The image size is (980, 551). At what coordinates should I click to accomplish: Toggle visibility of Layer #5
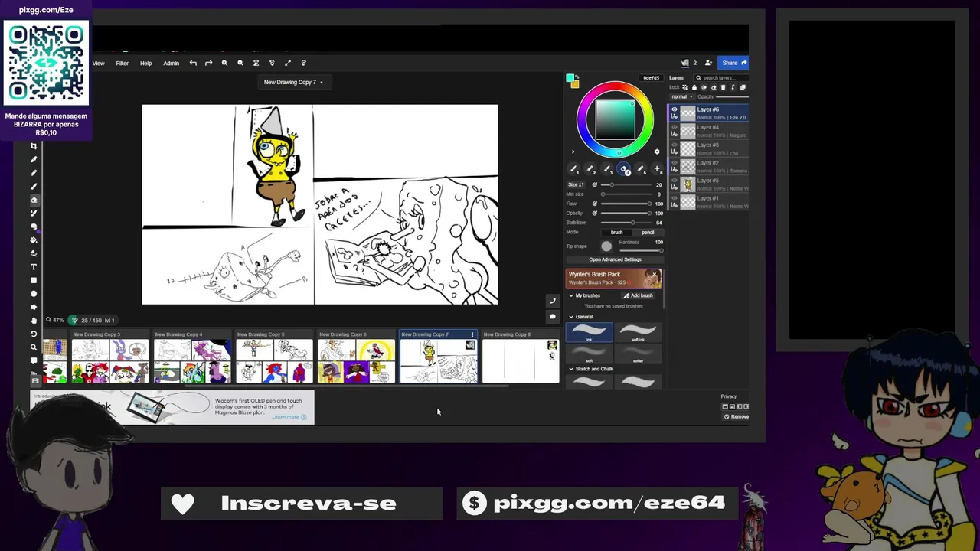coord(675,180)
